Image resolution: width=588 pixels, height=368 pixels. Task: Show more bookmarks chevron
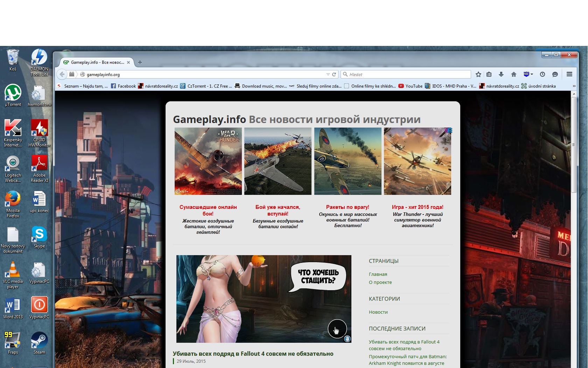tap(574, 86)
